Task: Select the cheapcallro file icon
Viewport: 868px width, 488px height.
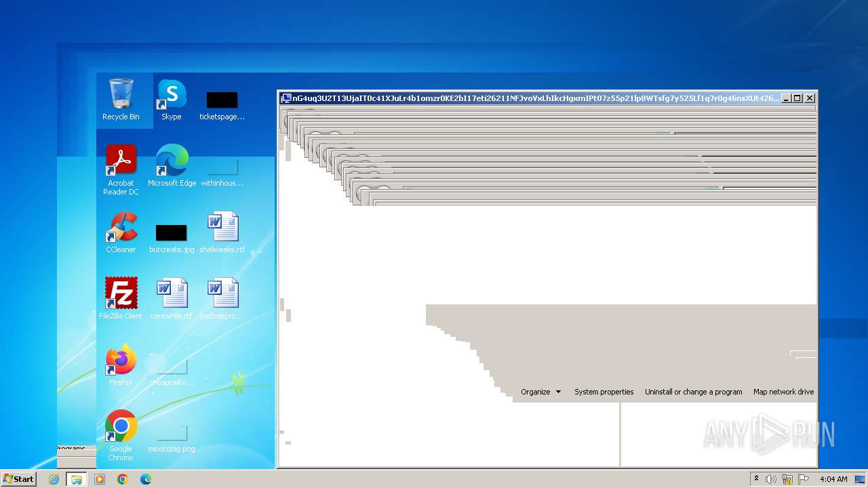Action: pos(172,371)
